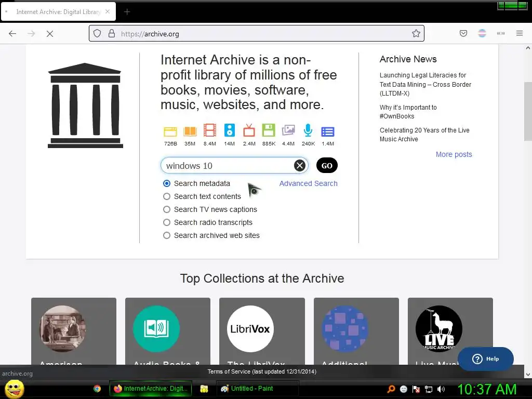532x399 pixels.
Task: Open Firefox hamburger application menu
Action: point(520,33)
